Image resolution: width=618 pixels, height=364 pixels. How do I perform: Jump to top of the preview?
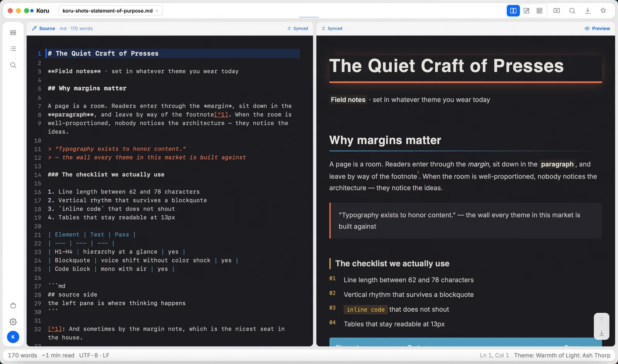pyautogui.click(x=601, y=320)
